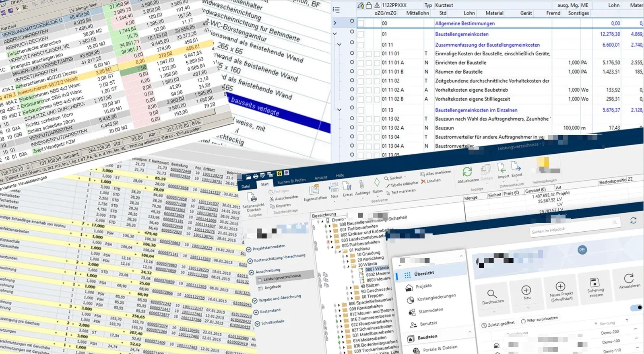Open the Suchen & Prüfen ribbon tab
644x354 pixels.
pos(291,181)
